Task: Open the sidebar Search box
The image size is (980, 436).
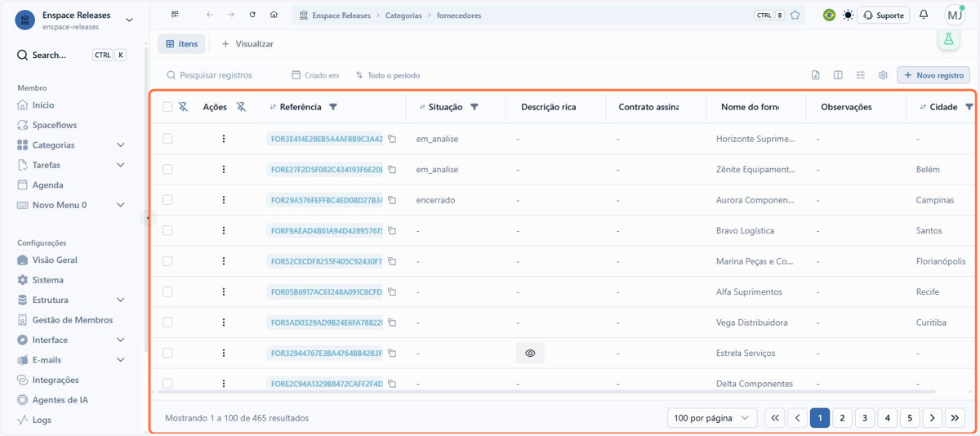Action: (72, 56)
